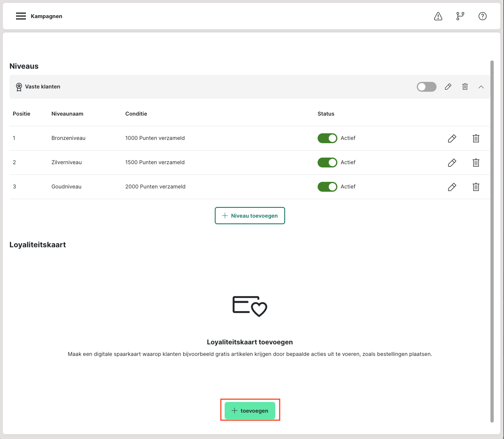Edit the Zilverniveau level
The height and width of the screenshot is (439, 504).
click(452, 163)
